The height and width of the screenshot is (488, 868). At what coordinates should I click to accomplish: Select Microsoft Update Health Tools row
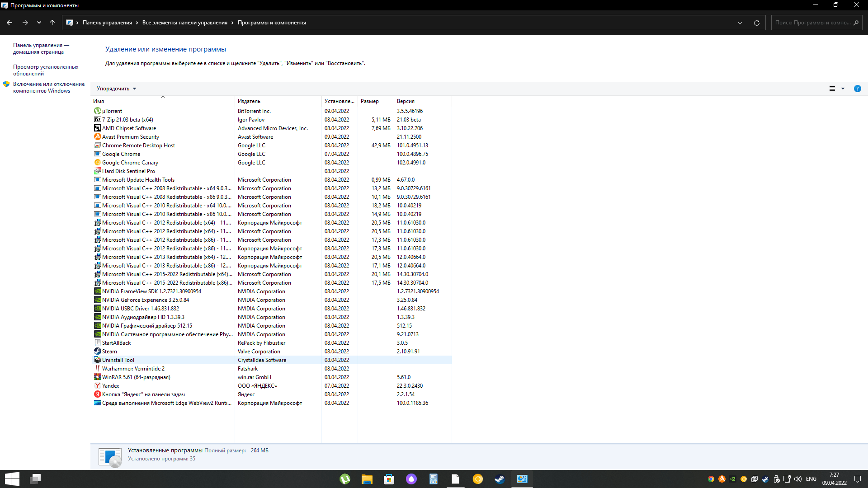tap(271, 180)
